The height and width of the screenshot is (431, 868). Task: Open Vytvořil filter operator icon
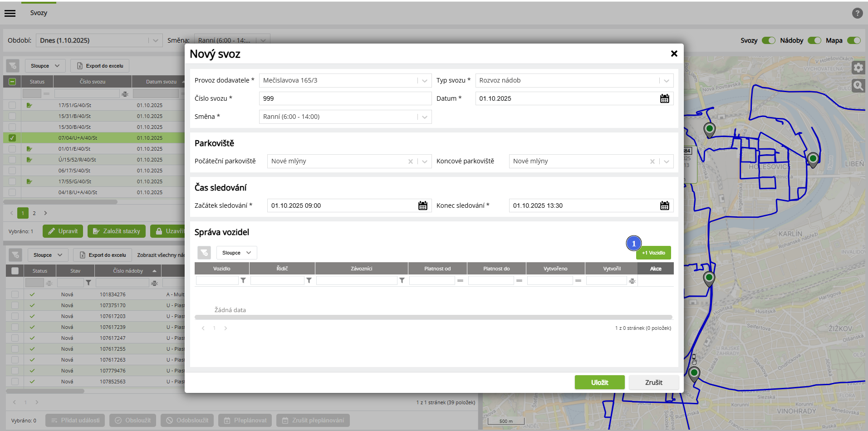click(x=632, y=281)
